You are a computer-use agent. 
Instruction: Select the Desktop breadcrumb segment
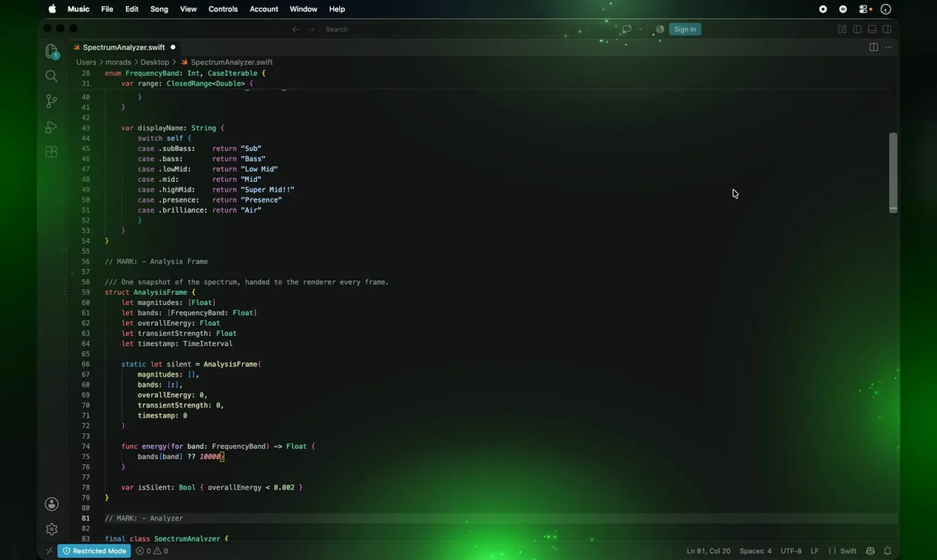click(x=155, y=62)
